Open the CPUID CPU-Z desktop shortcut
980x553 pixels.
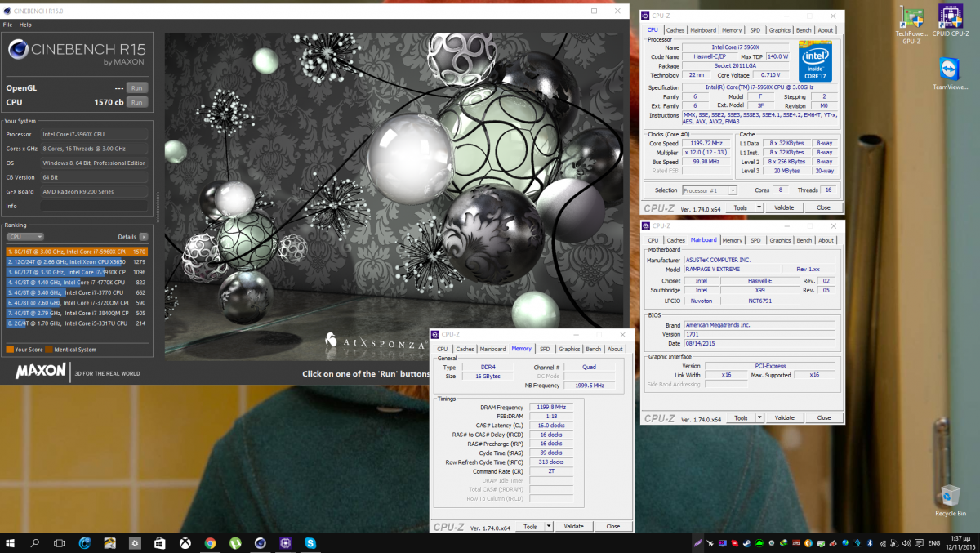(950, 21)
